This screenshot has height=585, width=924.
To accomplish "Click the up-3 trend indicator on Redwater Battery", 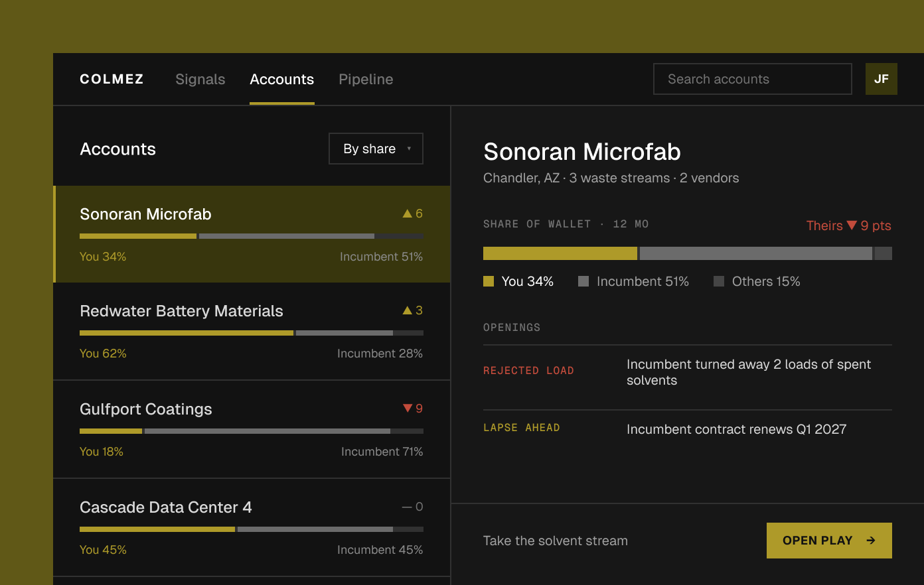I will pos(412,310).
